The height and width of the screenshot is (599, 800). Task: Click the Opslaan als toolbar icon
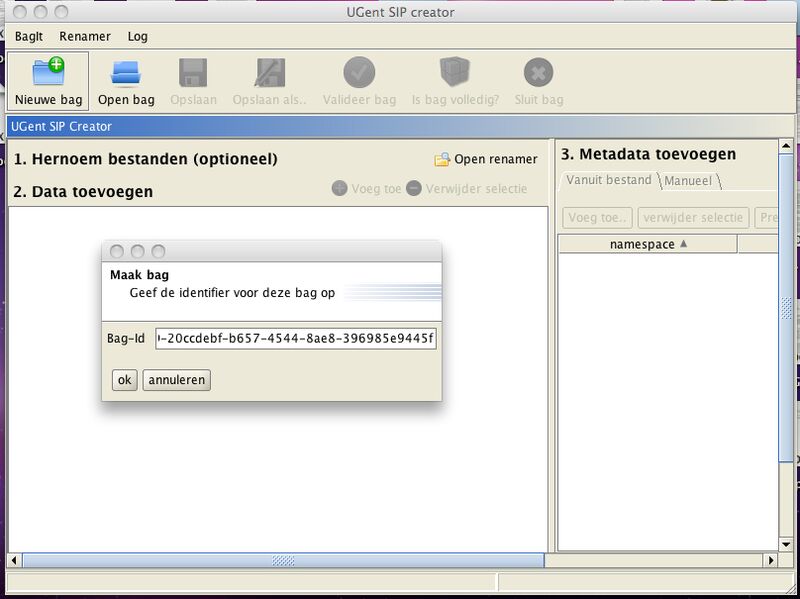click(x=269, y=73)
